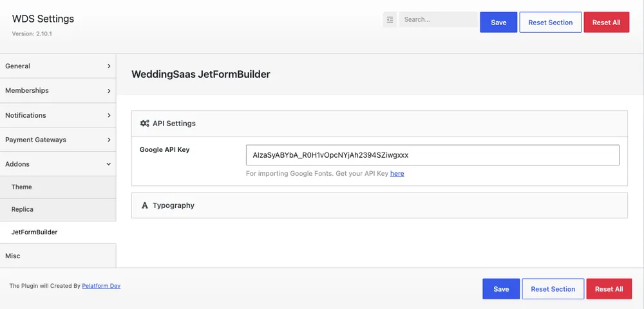Image resolution: width=644 pixels, height=309 pixels.
Task: Click the bottom Save button
Action: [x=501, y=289]
